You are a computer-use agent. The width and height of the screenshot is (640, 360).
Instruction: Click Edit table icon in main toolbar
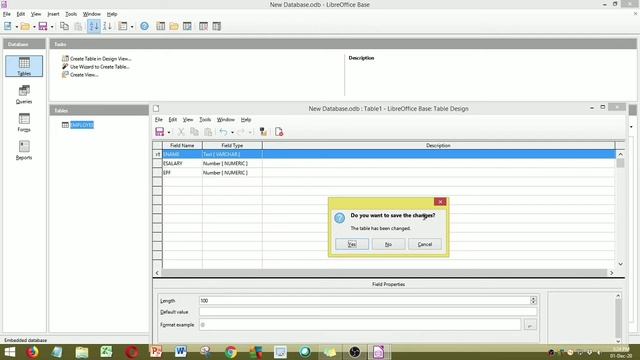click(x=187, y=27)
